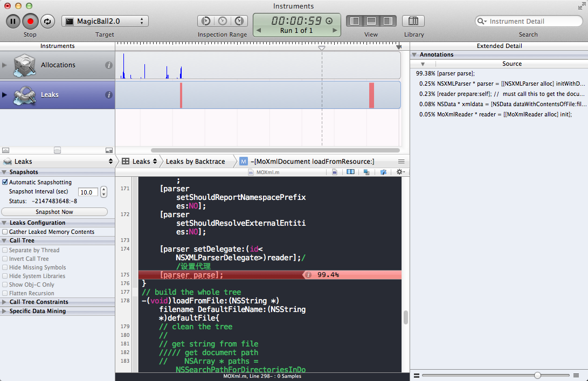Click the playhead marker on timeline ruler
Screen dimensions: 588x381
[x=322, y=47]
